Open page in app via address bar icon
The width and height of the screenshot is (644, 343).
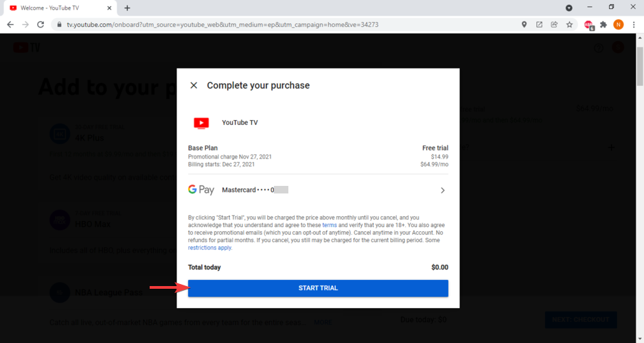pyautogui.click(x=539, y=24)
